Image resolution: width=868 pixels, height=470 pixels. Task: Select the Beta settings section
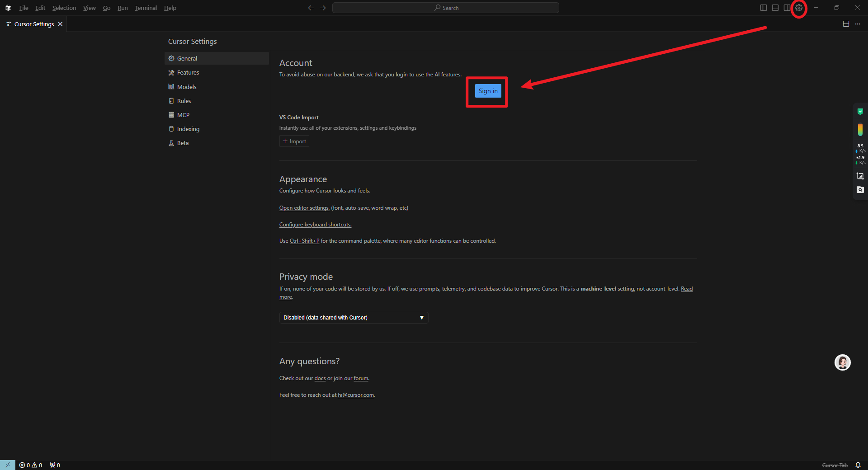(217, 143)
